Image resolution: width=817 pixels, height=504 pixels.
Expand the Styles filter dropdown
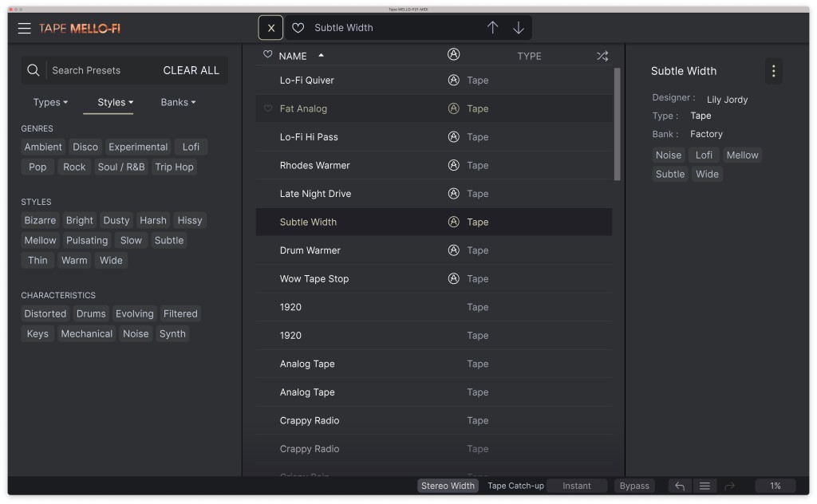pyautogui.click(x=115, y=102)
